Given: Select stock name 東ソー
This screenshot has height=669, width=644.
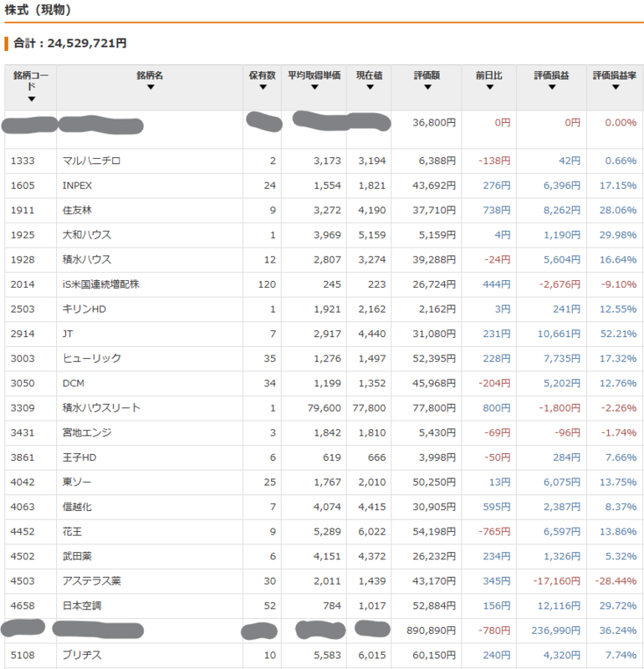Looking at the screenshot, I should (x=77, y=483).
